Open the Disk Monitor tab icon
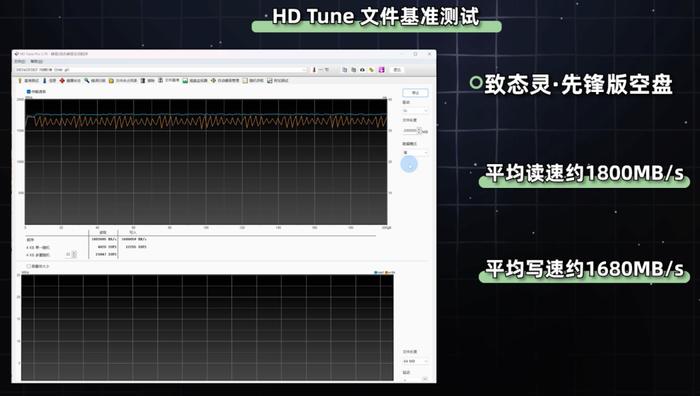This screenshot has height=396, width=700. tap(196, 81)
